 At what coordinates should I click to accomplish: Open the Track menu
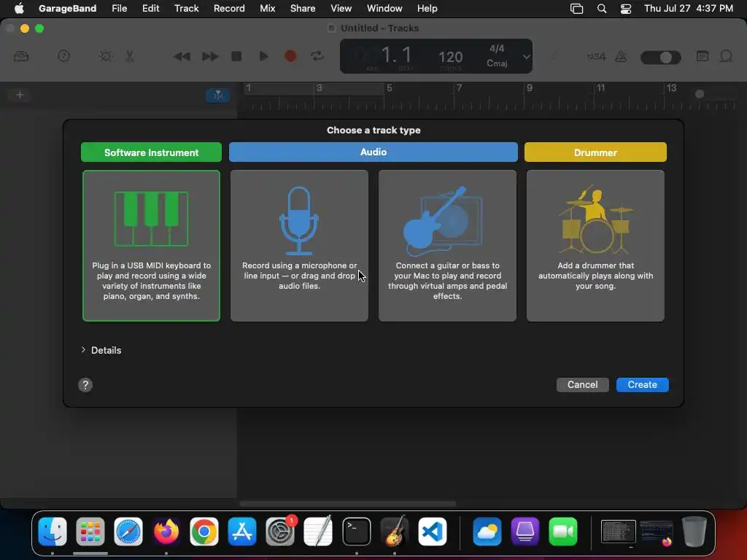(186, 8)
